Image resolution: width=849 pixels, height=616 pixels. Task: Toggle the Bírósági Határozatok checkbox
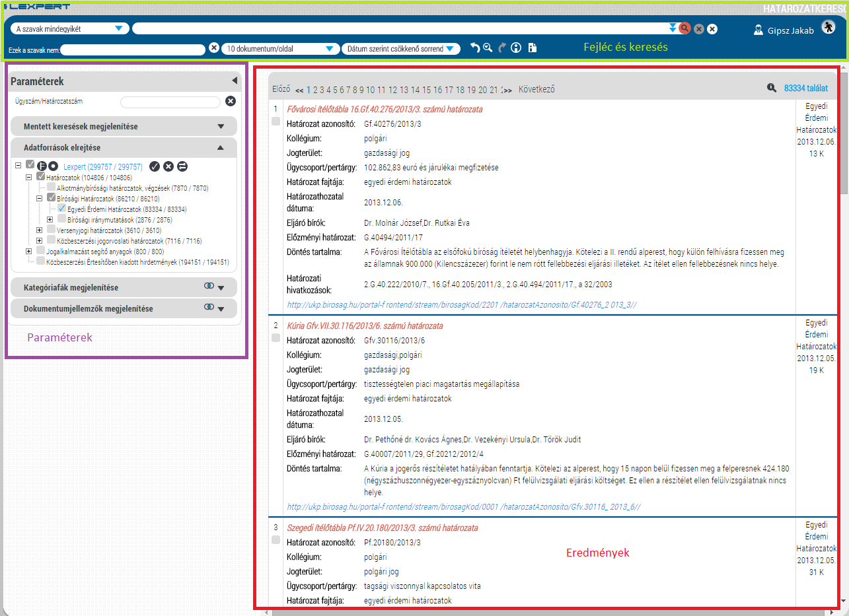click(52, 197)
